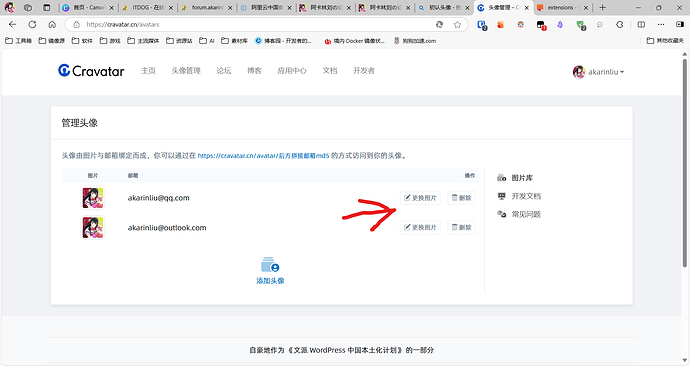
Task: Click the 添加头像 folder icon
Action: (270, 265)
